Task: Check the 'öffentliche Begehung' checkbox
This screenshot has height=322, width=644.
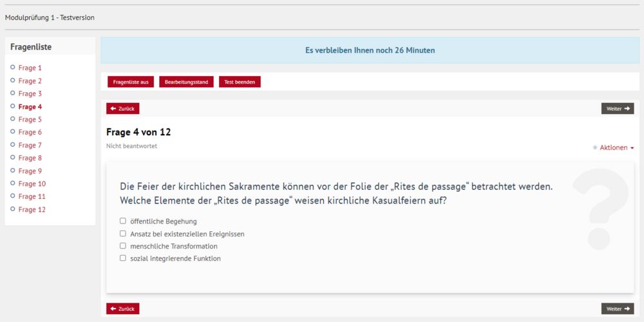Action: coord(123,221)
